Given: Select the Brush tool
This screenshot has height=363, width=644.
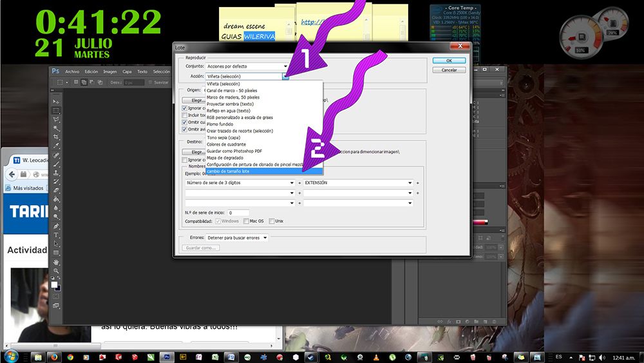Looking at the screenshot, I should point(56,164).
